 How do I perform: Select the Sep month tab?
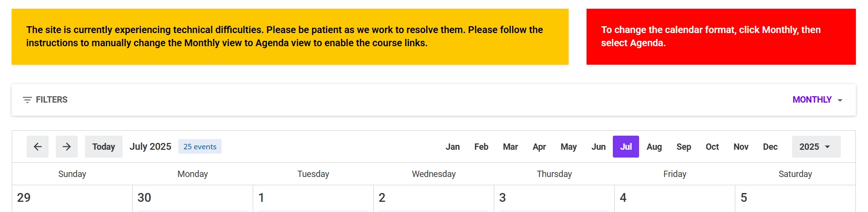683,147
